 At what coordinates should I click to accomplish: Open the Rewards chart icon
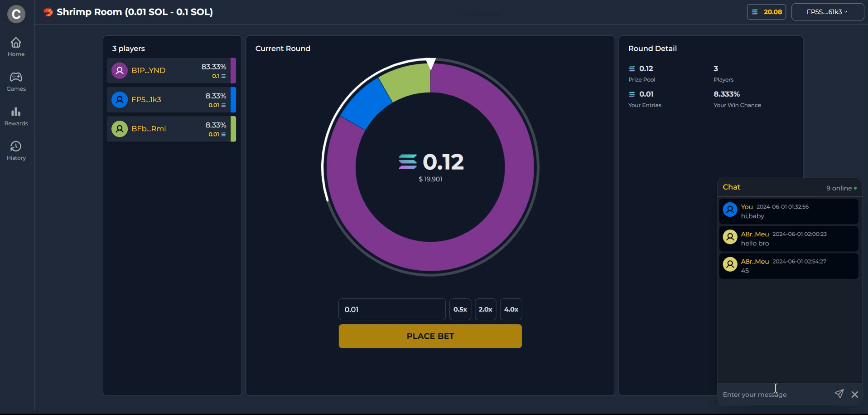[x=16, y=112]
